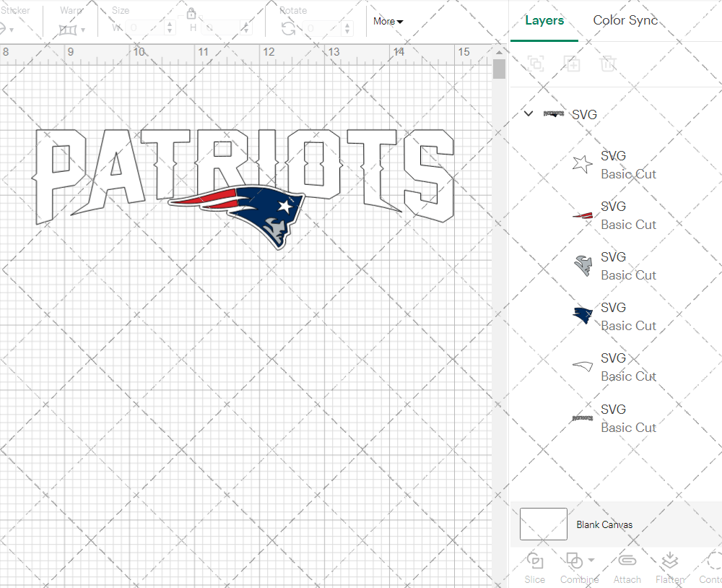The height and width of the screenshot is (588, 722).
Task: Click the Flatten tool
Action: pos(670,568)
